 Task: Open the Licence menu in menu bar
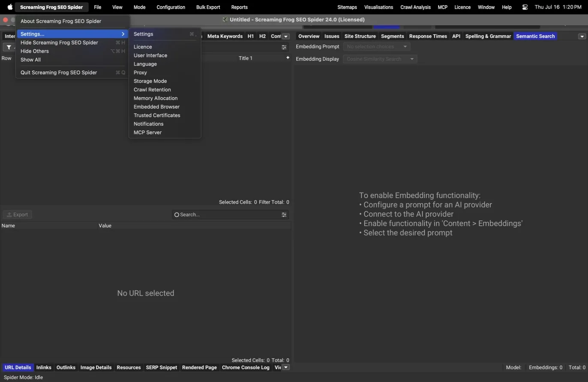pyautogui.click(x=462, y=7)
